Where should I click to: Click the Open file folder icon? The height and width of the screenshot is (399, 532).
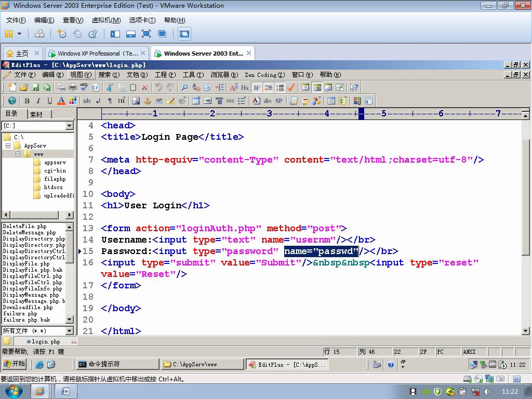(23, 87)
